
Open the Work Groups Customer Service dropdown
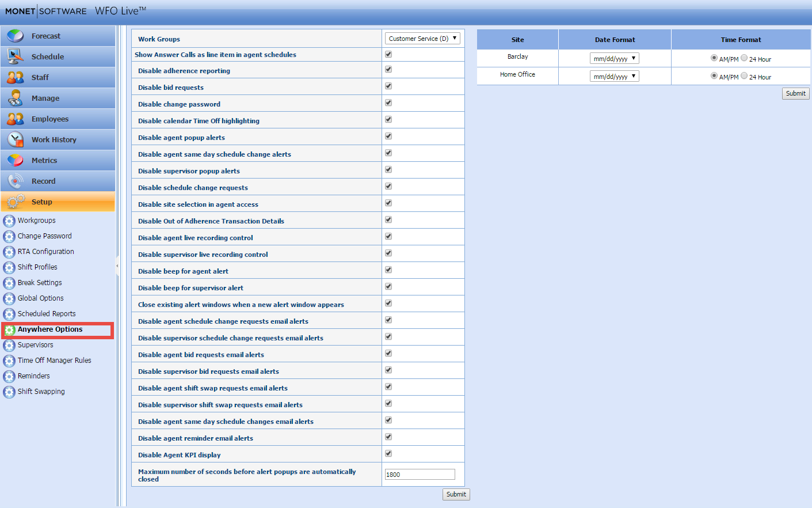[422, 39]
